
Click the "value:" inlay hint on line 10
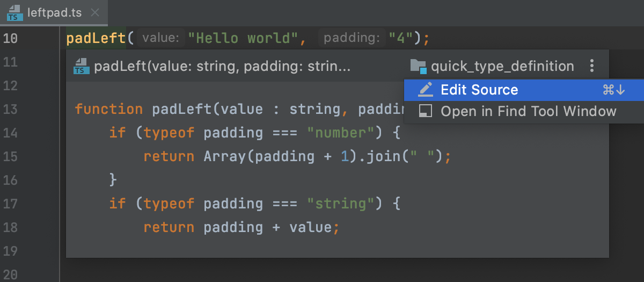tap(160, 39)
